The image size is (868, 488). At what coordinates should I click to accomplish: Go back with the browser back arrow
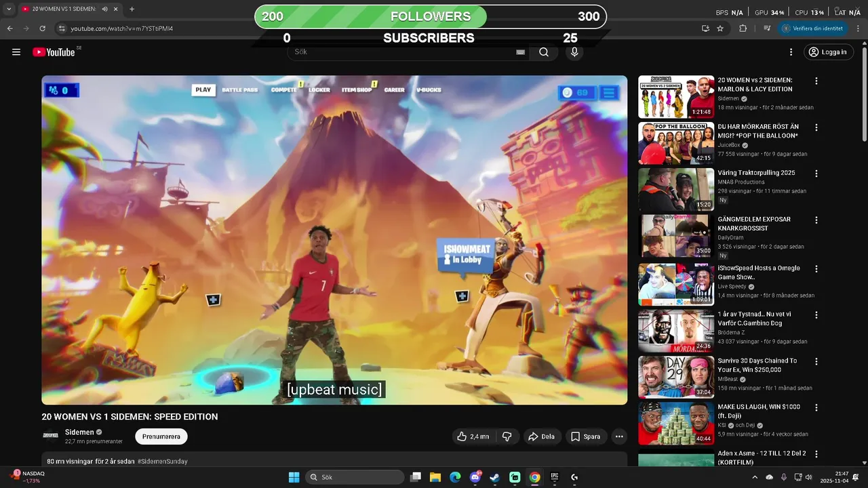[x=9, y=28]
